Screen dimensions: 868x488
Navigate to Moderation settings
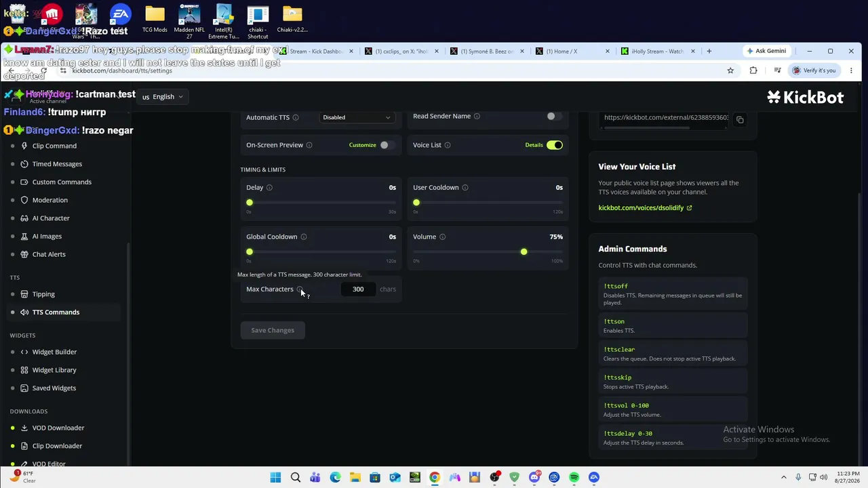click(x=50, y=200)
